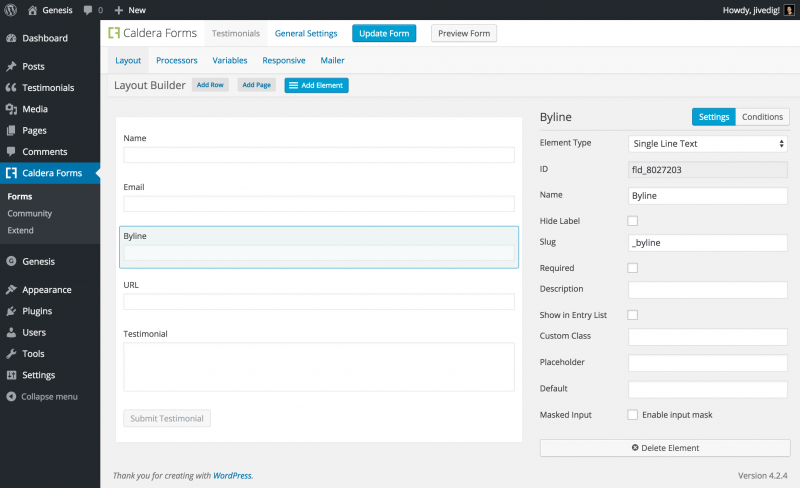Viewport: 800px width, 488px height.
Task: Click the Posts pushpin icon
Action: point(11,66)
